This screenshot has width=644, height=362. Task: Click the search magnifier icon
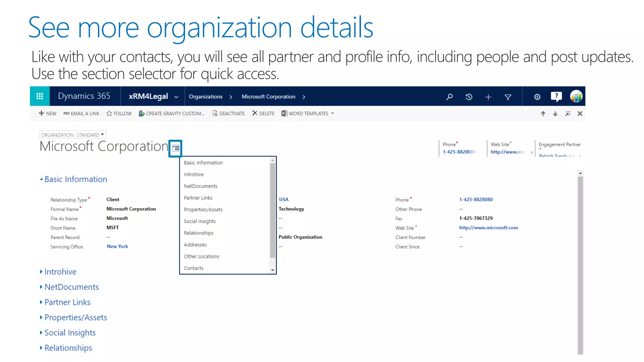(449, 97)
